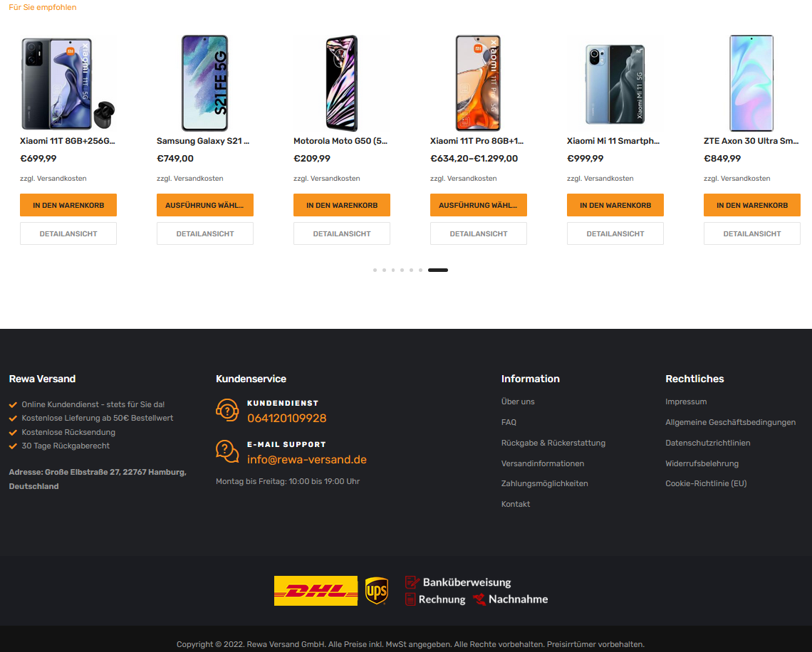The width and height of the screenshot is (812, 652).
Task: Select the fourth carousel pagination dot
Action: pyautogui.click(x=402, y=270)
